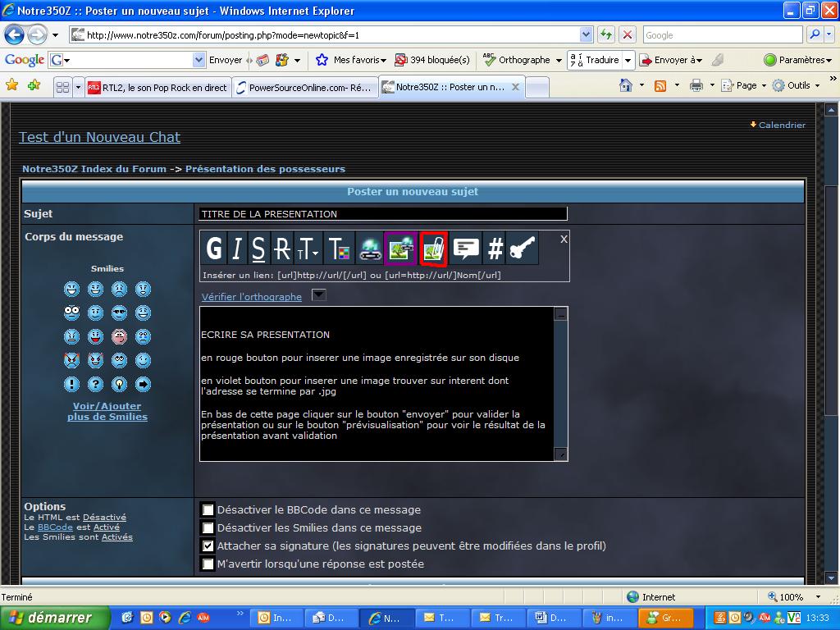Image resolution: width=840 pixels, height=630 pixels.
Task: Click the Vérifier l'orthographe link
Action: [x=251, y=297]
